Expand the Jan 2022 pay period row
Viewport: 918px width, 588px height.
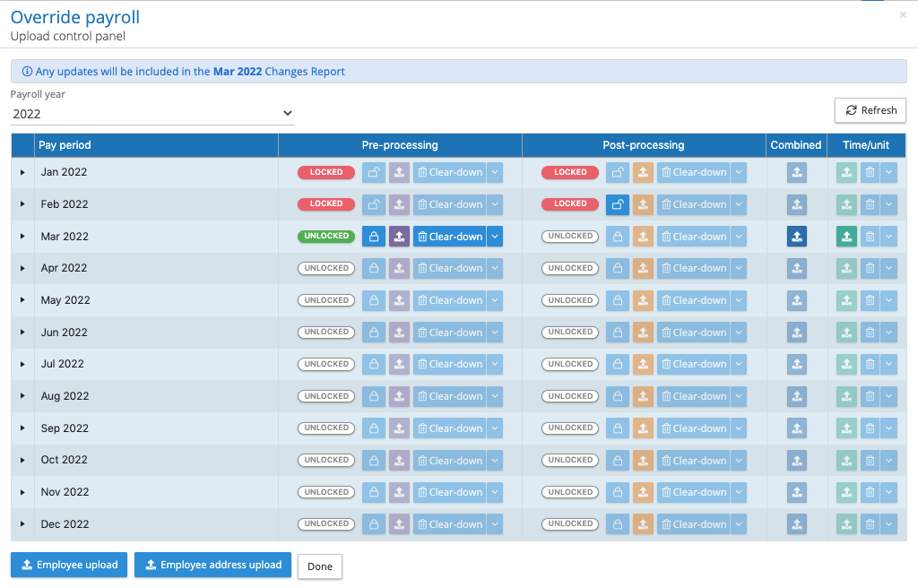point(22,172)
